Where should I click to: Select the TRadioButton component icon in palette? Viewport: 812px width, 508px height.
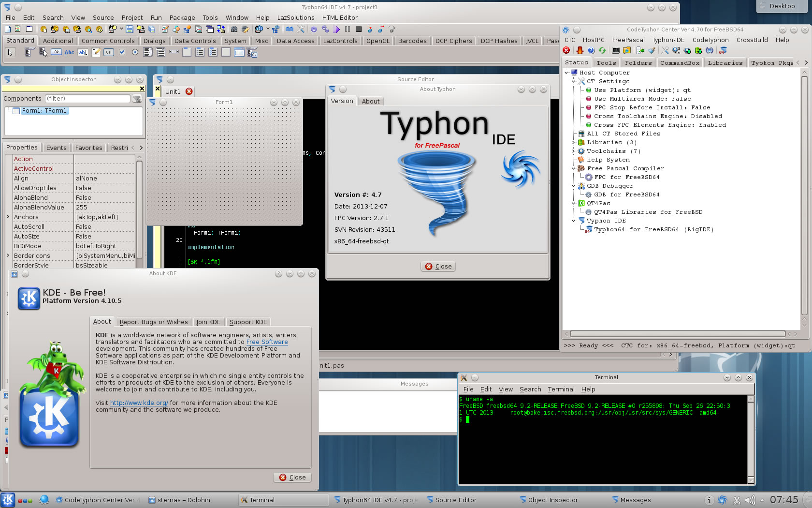click(135, 52)
